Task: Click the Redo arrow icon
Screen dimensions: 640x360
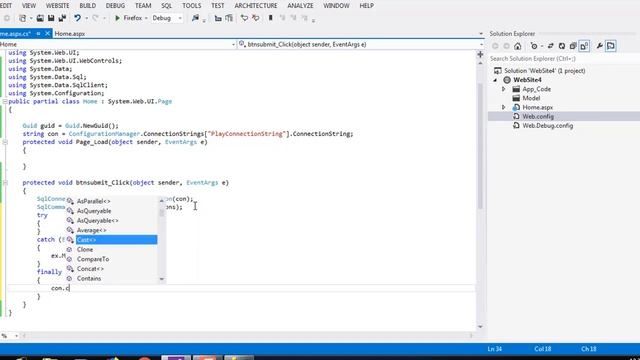Action: point(95,18)
